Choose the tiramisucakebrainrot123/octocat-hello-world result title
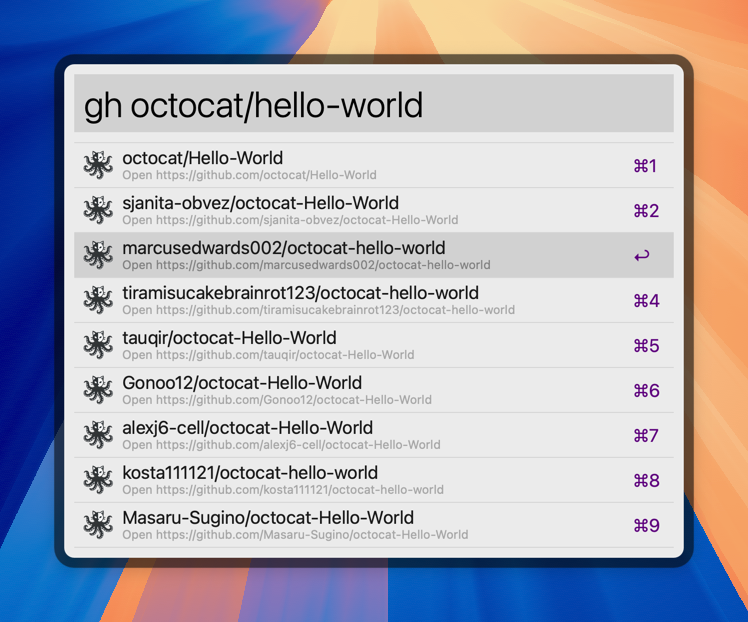 pos(301,293)
